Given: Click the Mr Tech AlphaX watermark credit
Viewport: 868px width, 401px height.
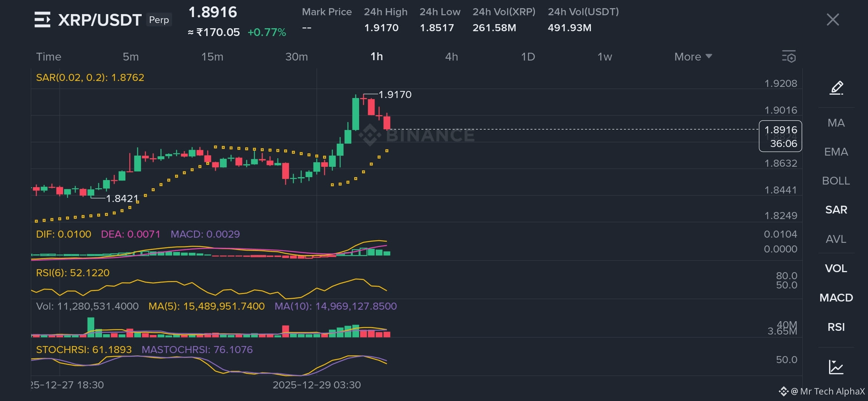Looking at the screenshot, I should (822, 391).
